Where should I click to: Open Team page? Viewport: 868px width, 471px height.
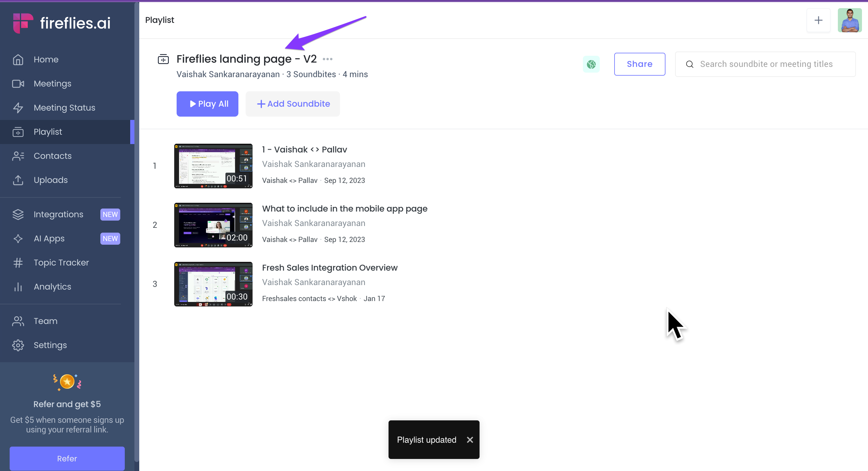67,321
